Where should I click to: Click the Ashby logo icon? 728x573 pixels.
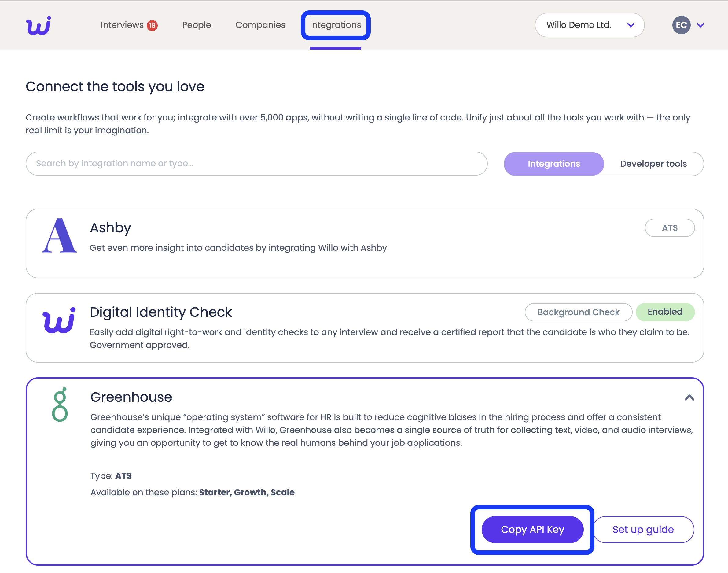59,235
